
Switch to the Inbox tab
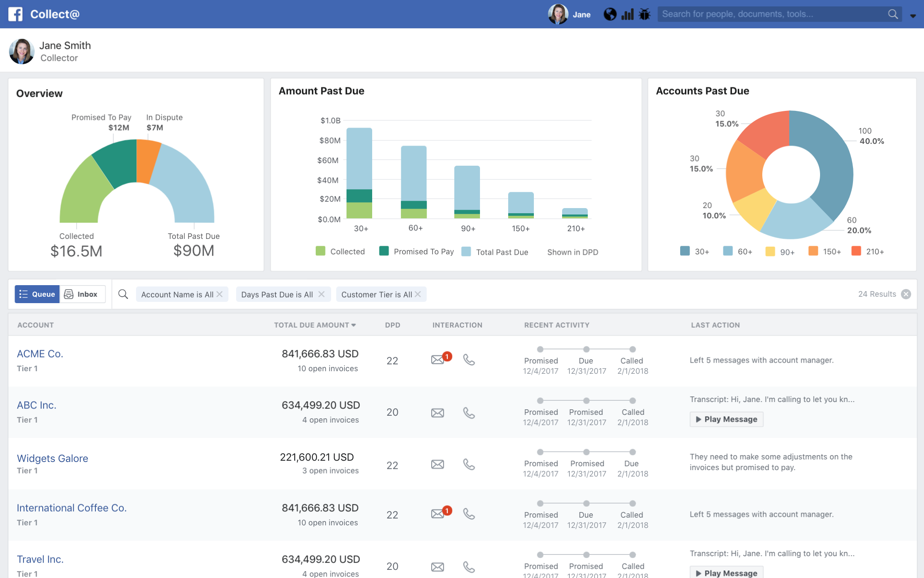[82, 294]
